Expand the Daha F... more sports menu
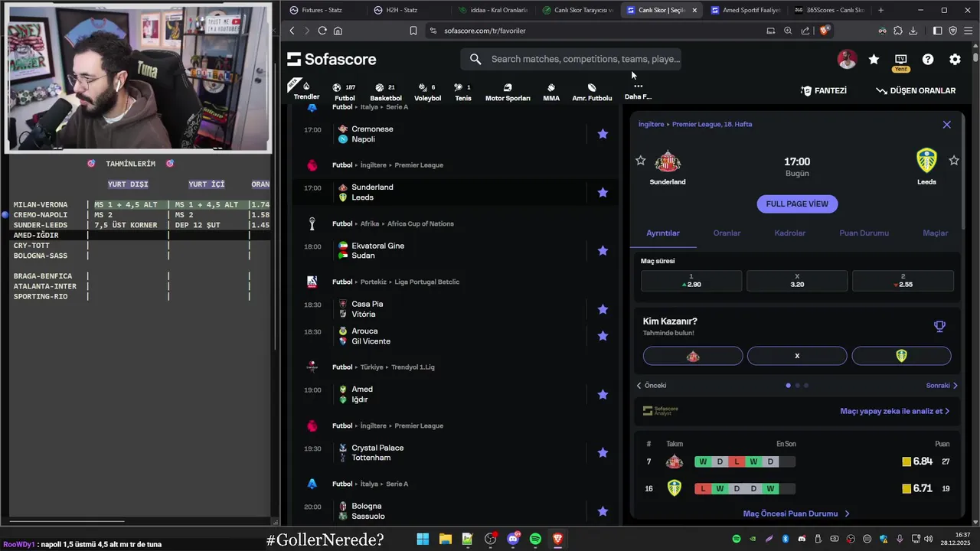 638,91
